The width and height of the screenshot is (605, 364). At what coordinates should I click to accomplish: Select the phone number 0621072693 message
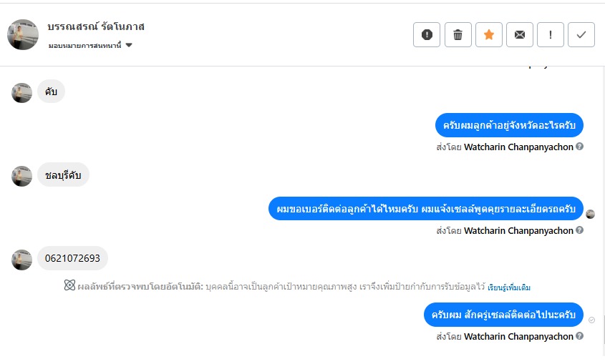(72, 258)
